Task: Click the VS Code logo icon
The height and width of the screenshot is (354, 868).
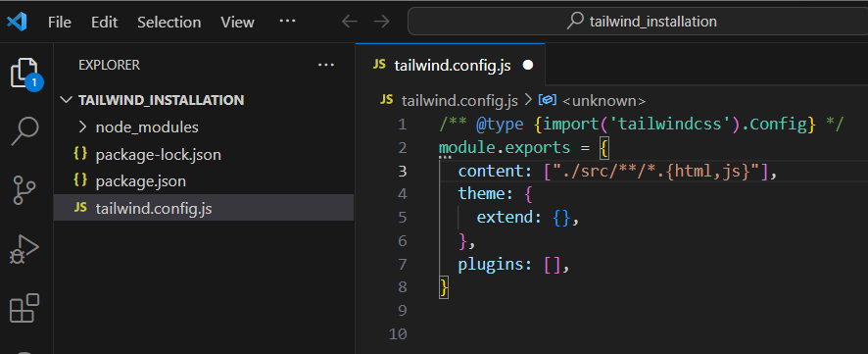Action: click(18, 23)
